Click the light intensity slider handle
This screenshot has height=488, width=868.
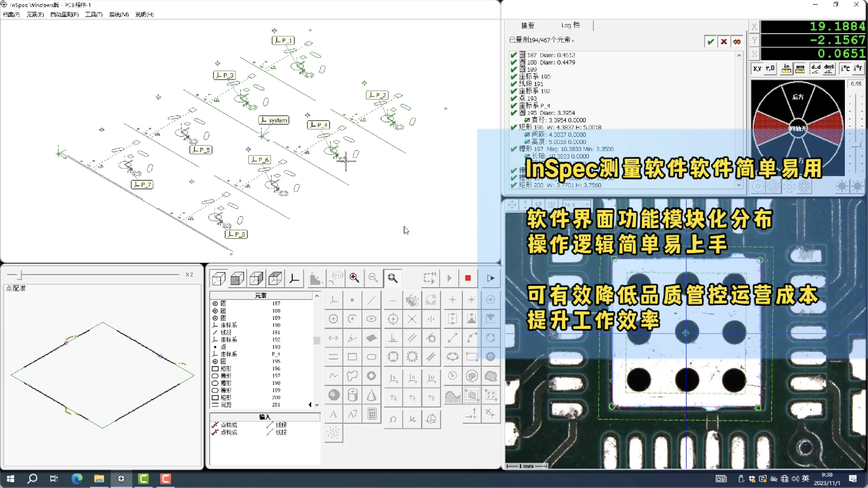click(x=856, y=146)
